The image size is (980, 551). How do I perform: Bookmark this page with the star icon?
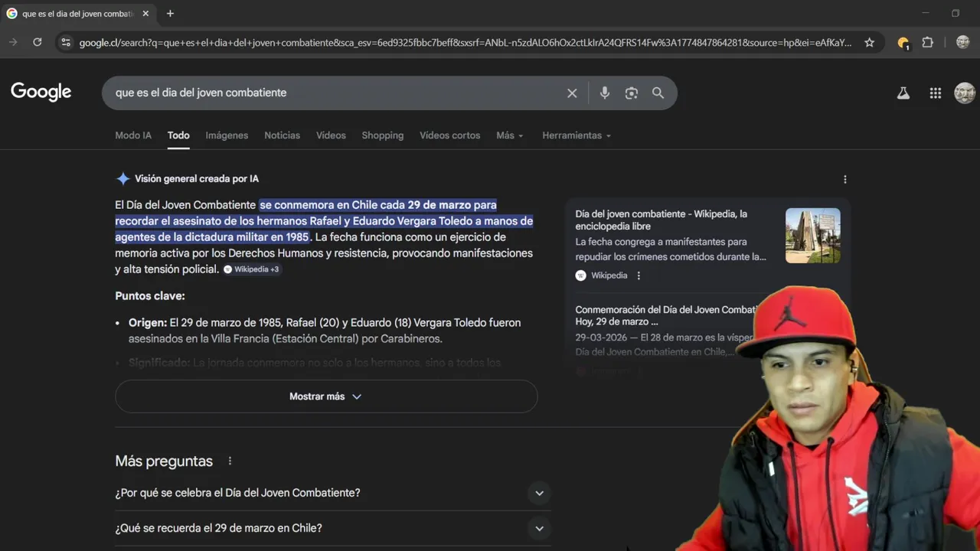coord(869,43)
